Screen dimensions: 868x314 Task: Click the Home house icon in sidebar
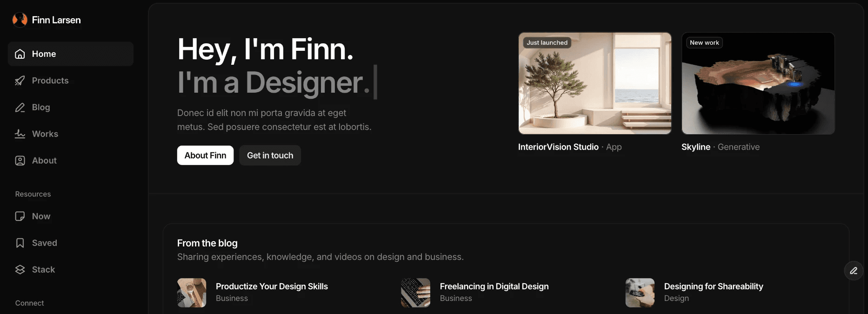click(20, 54)
